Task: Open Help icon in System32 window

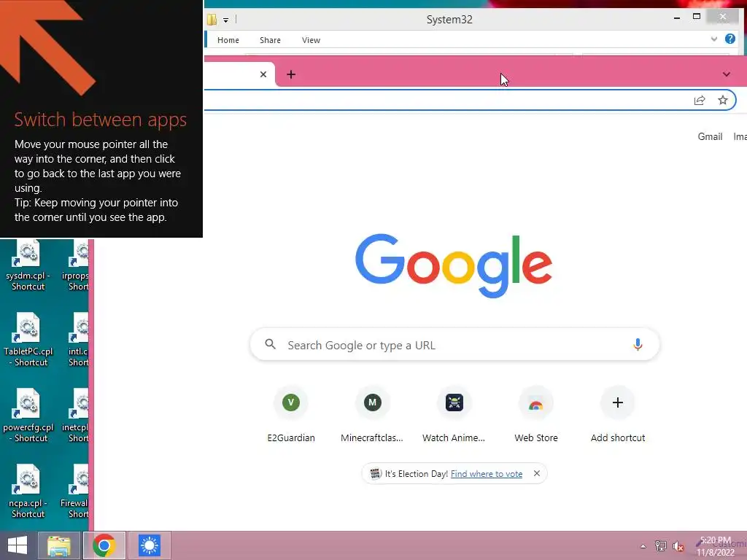Action: click(x=729, y=39)
